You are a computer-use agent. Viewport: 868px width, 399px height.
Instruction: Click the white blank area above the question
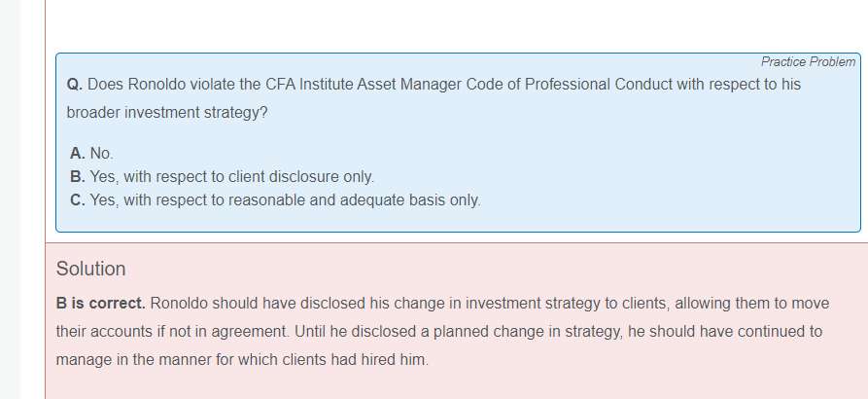tap(437, 24)
